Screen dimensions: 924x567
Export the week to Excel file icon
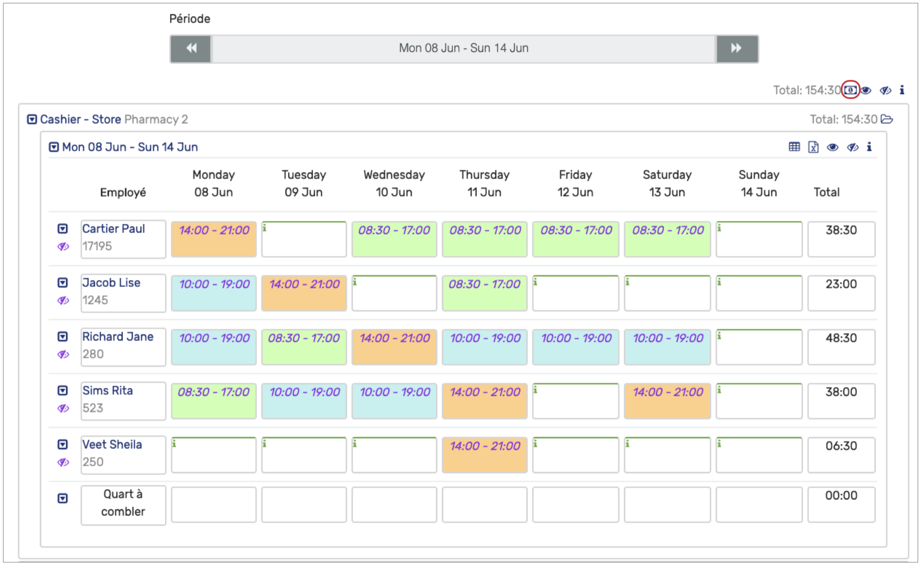coord(813,147)
